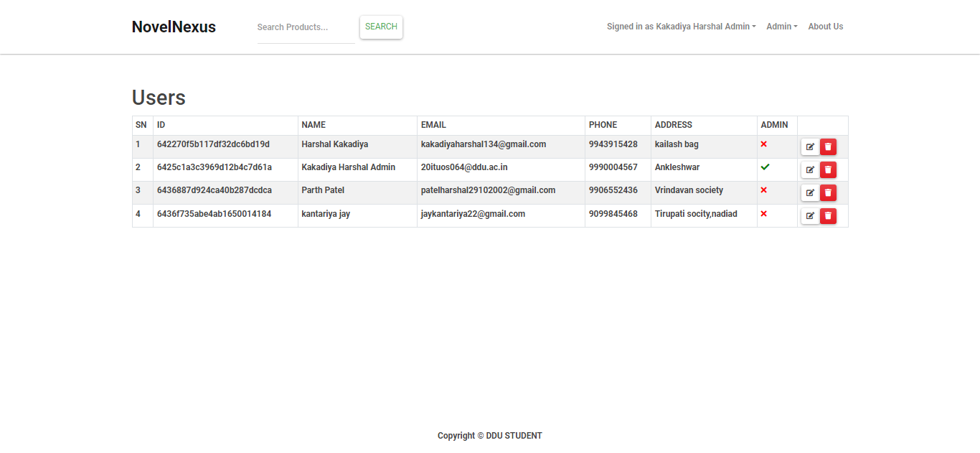
Task: Select the About Us menu item
Action: 825,27
